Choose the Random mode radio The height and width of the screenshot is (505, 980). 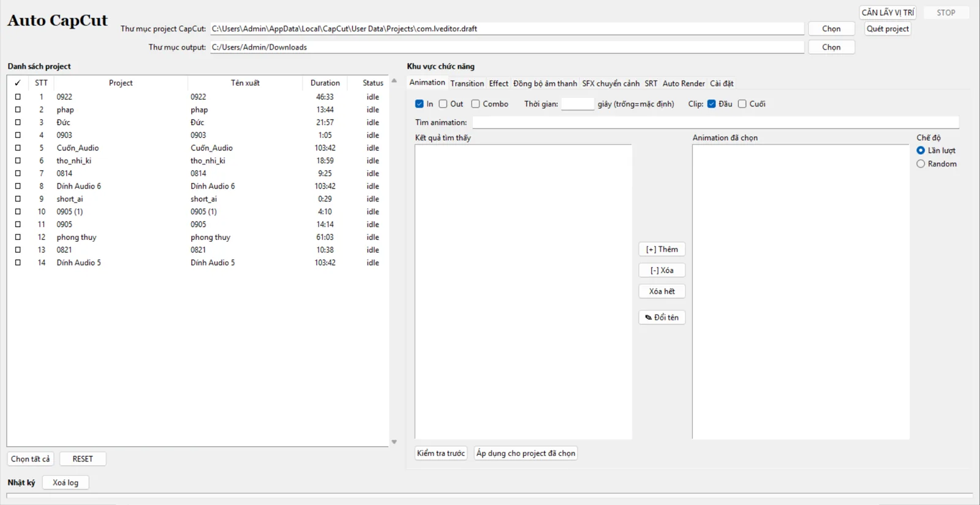coord(921,164)
